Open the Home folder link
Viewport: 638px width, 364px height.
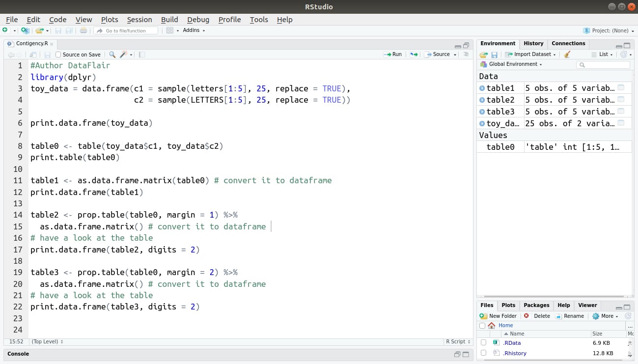click(505, 325)
